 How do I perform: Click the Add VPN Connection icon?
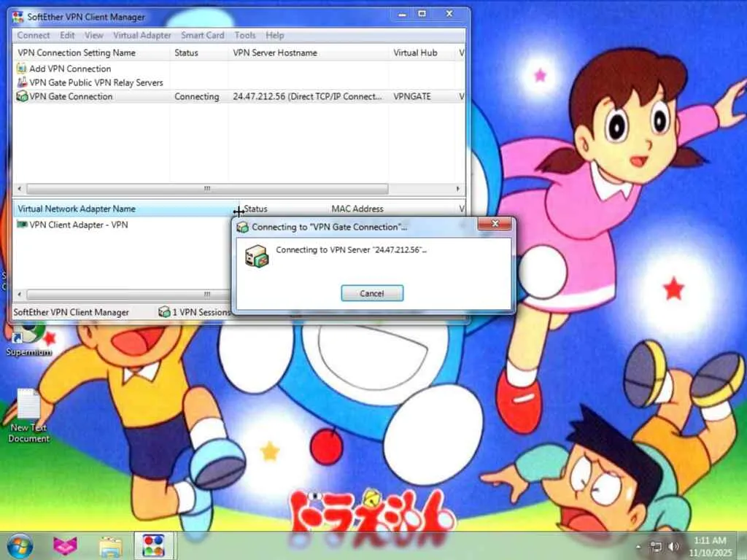[21, 69]
